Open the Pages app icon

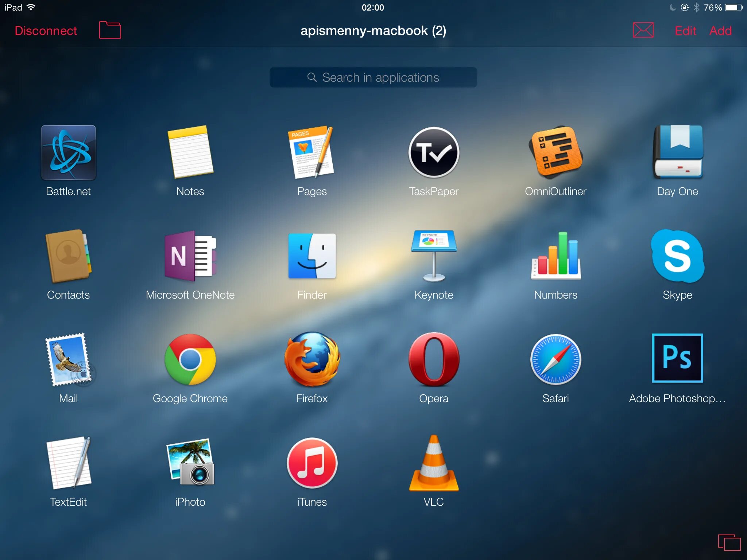[x=311, y=152]
